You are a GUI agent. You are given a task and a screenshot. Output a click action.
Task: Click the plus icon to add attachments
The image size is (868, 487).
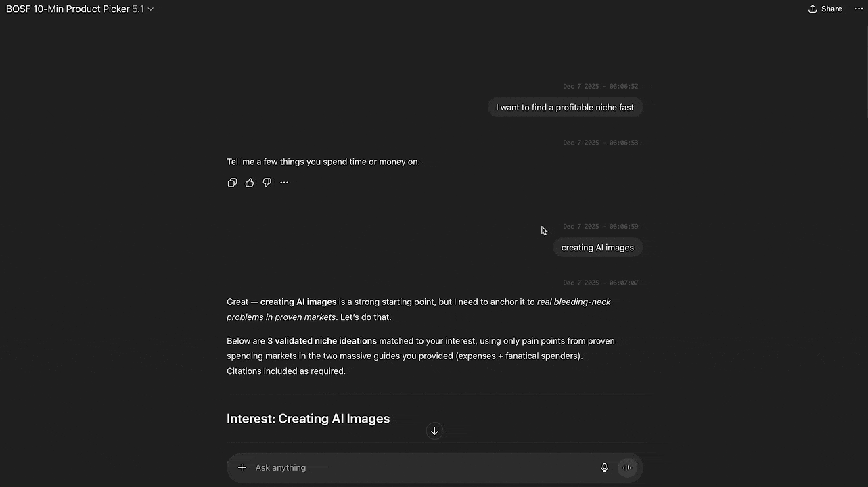(242, 467)
